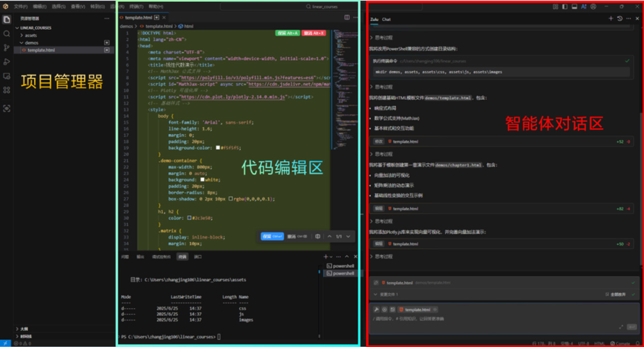Viewport: 644px width, 347px height.
Task: Open chat history in the Zulu panel
Action: (620, 18)
